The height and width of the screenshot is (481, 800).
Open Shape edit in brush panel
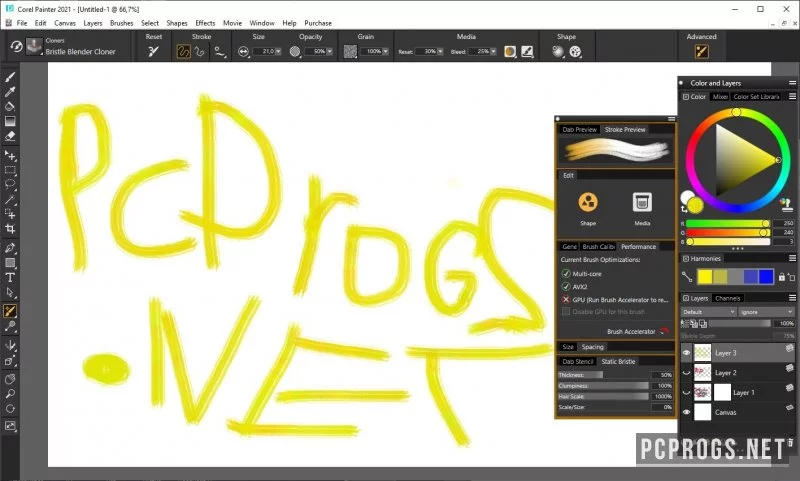588,202
